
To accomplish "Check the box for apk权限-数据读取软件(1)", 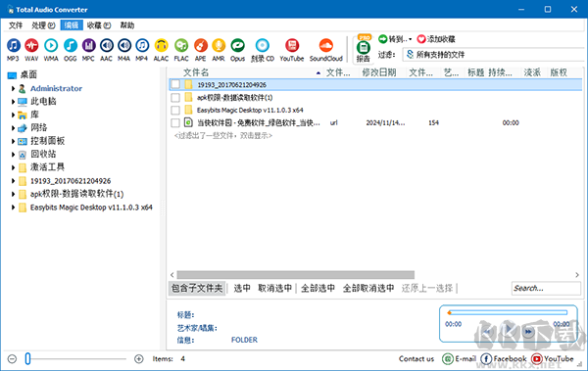I will coord(175,98).
